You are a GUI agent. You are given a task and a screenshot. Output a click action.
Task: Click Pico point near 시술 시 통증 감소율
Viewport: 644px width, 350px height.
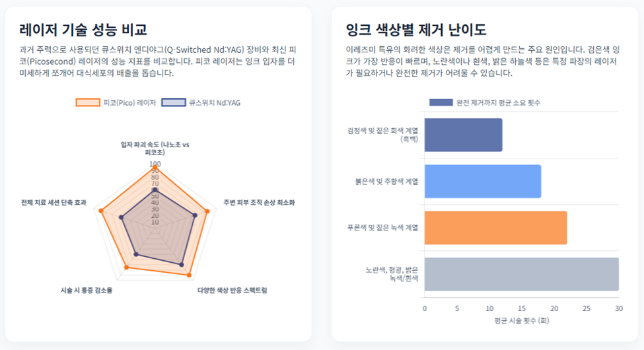click(127, 267)
